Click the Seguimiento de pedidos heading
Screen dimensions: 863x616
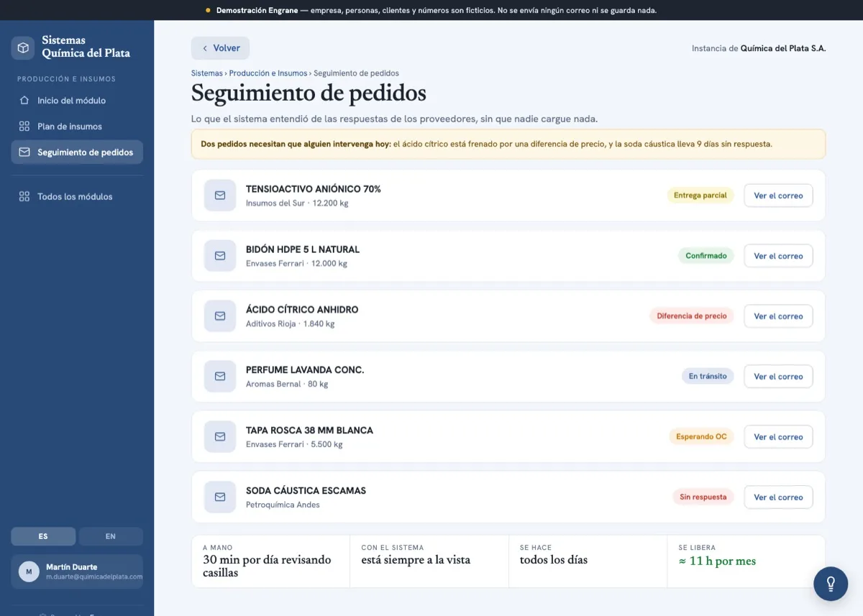pos(309,93)
